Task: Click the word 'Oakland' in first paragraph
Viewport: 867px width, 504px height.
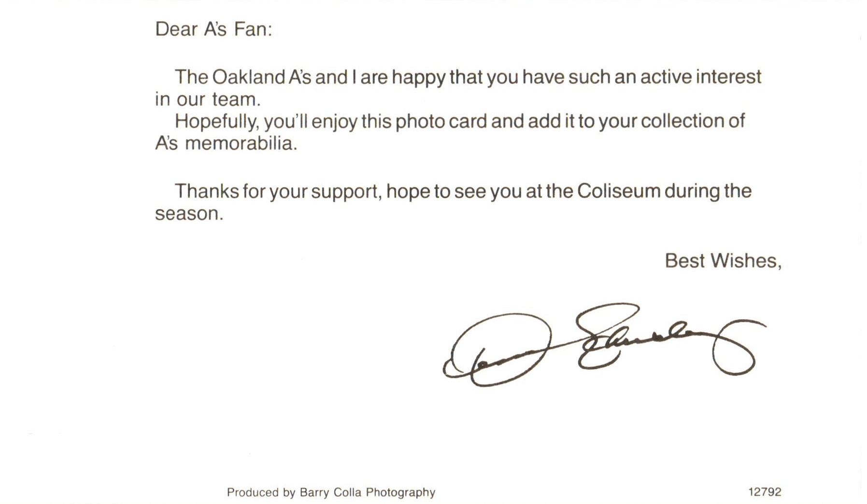Action: pyautogui.click(x=248, y=77)
